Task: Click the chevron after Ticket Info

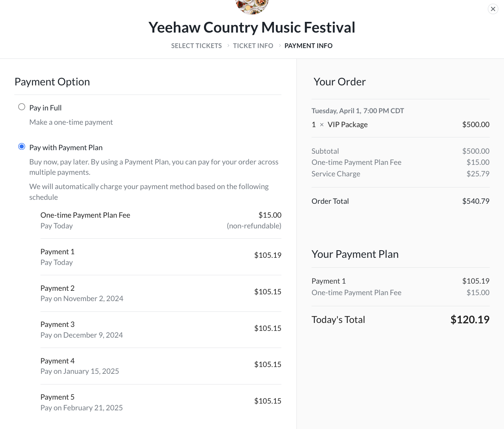Action: (x=280, y=46)
